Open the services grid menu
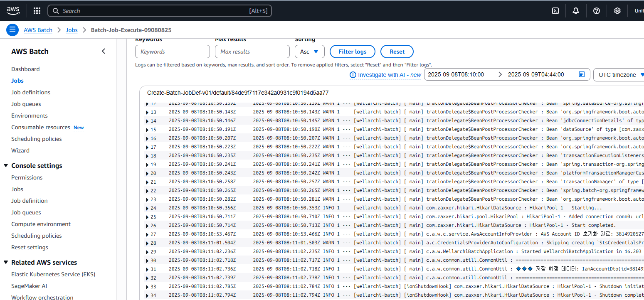Viewport: 644px width, 300px height. pos(37,11)
